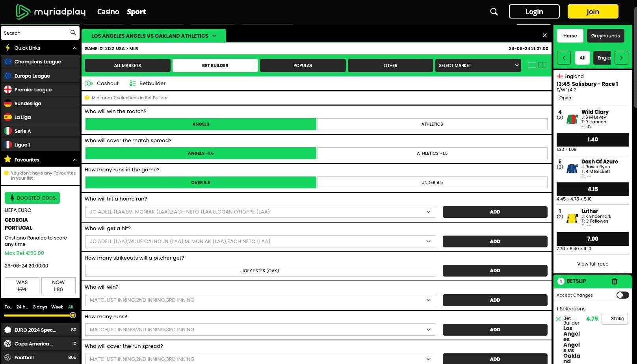Select ANGELS -1.5 spread

pyautogui.click(x=201, y=153)
